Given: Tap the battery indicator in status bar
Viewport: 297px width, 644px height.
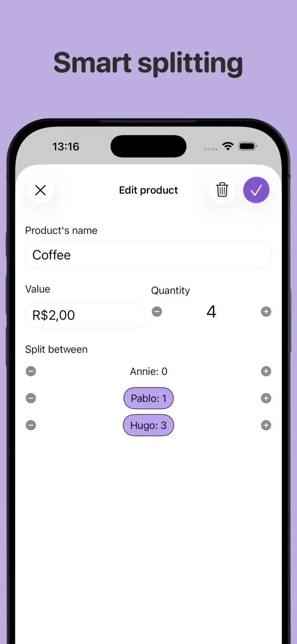Looking at the screenshot, I should pos(247,146).
